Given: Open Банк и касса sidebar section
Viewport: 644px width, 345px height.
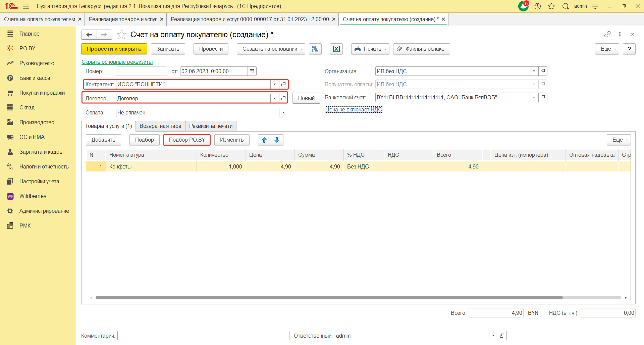Looking at the screenshot, I should [35, 78].
